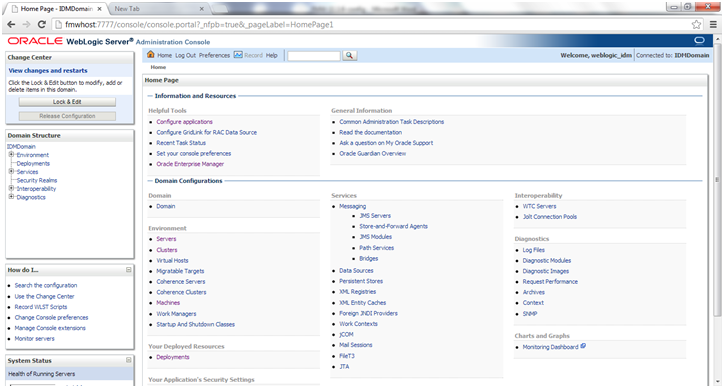This screenshot has width=724, height=388.
Task: Open the JMS Servers link
Action: coord(375,216)
